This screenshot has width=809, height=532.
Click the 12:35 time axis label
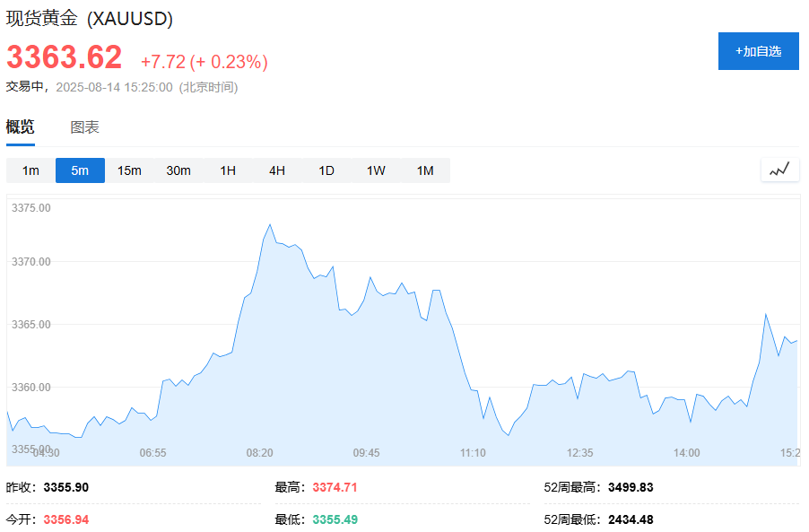coord(580,452)
